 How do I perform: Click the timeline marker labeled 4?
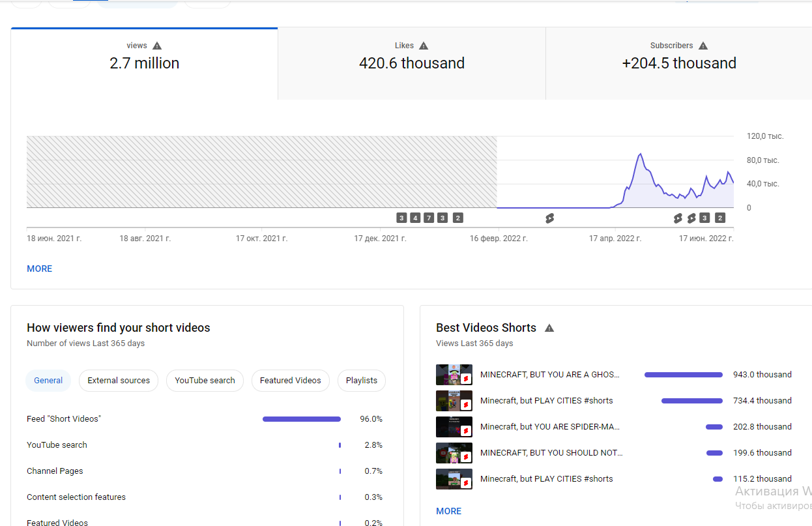point(415,218)
